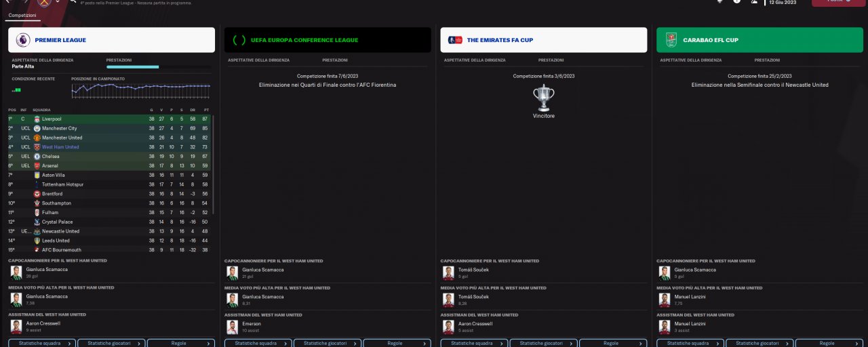
Task: Click the red continue button at top right
Action: pyautogui.click(x=837, y=2)
